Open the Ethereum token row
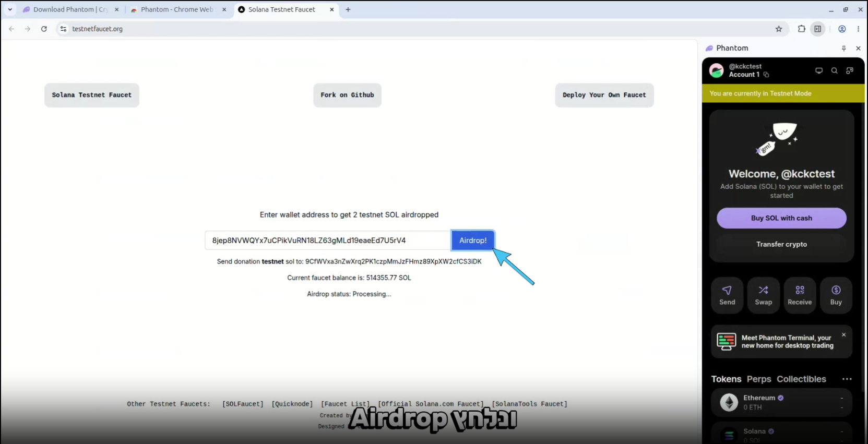The height and width of the screenshot is (444, 868). click(x=781, y=402)
